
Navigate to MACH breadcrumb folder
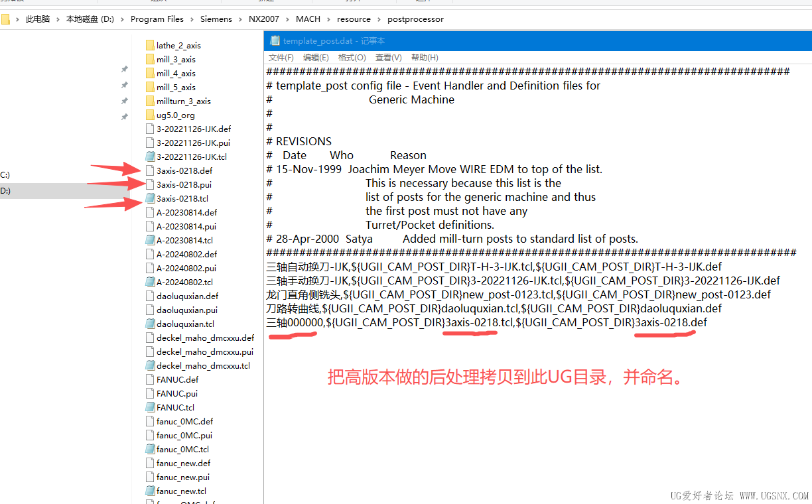click(x=307, y=19)
